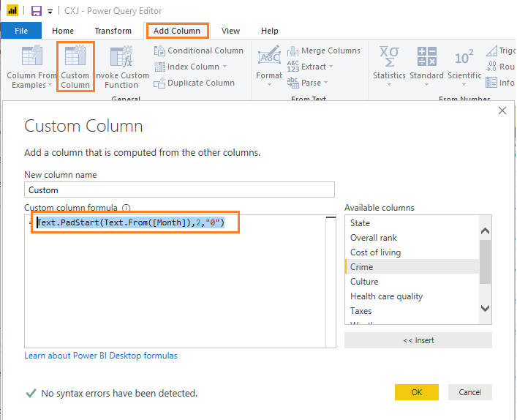Click the formula info icon

click(127, 208)
